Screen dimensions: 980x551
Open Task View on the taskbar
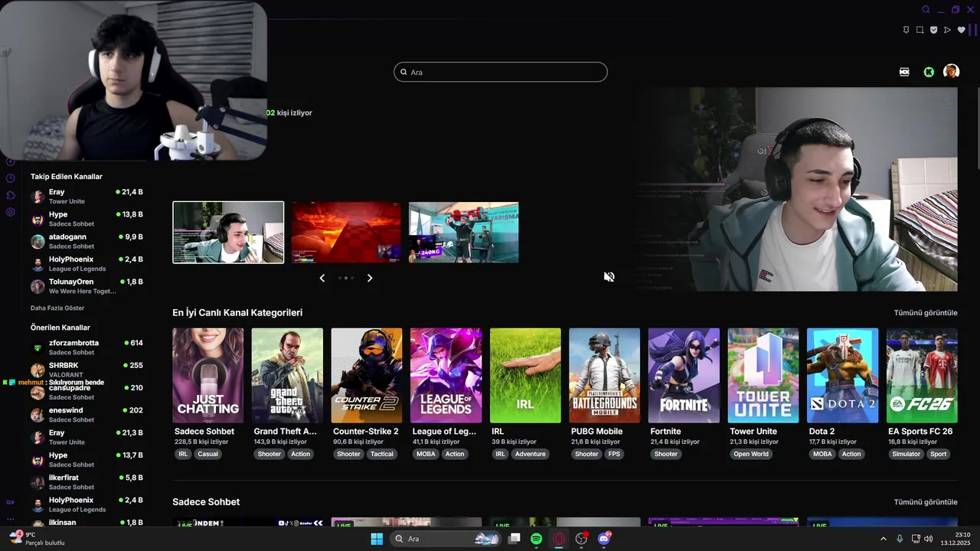pos(514,539)
